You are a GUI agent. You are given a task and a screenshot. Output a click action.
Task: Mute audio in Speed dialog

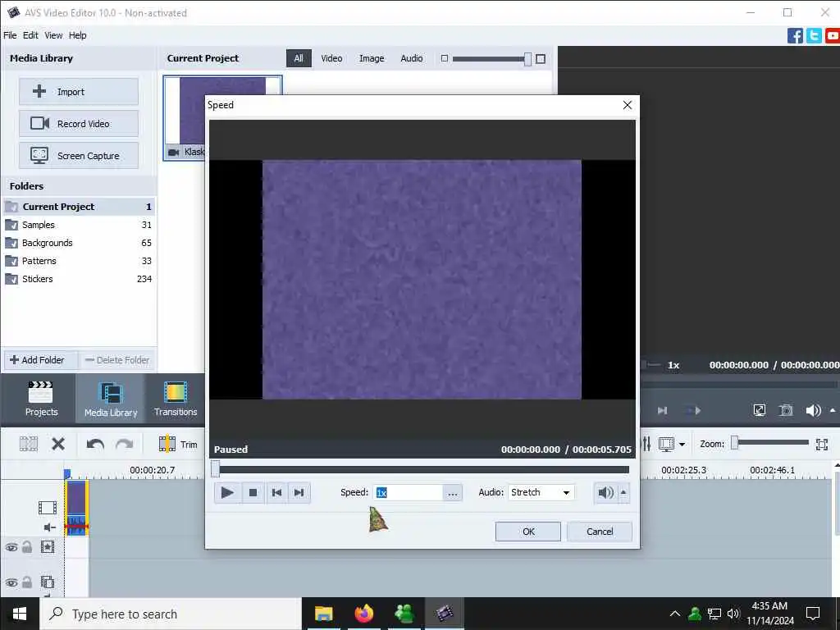coord(605,492)
